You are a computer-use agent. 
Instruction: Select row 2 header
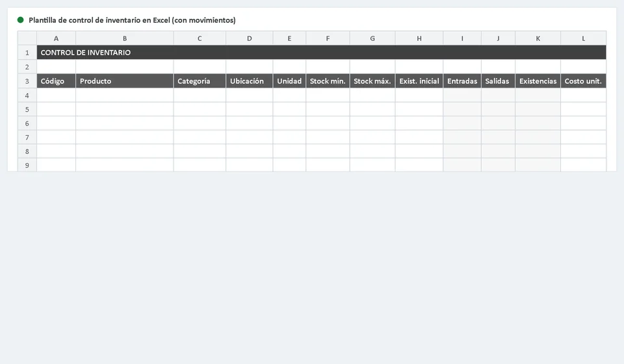click(x=27, y=67)
